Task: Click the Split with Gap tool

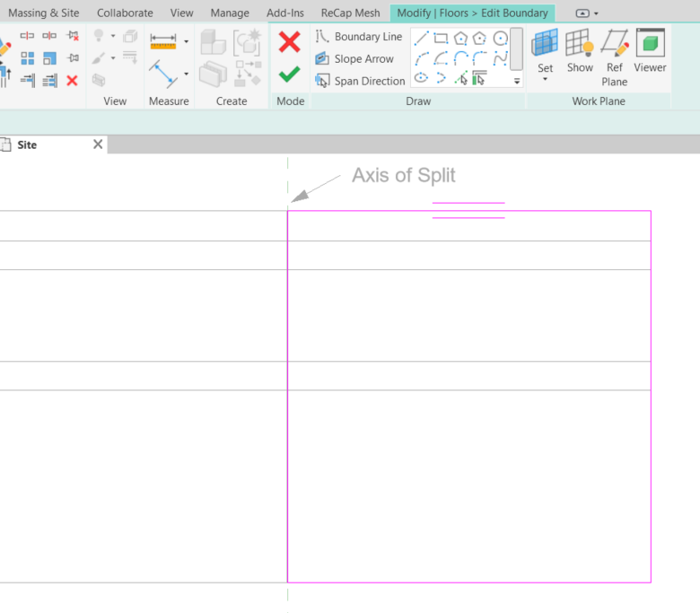Action: pos(49,35)
